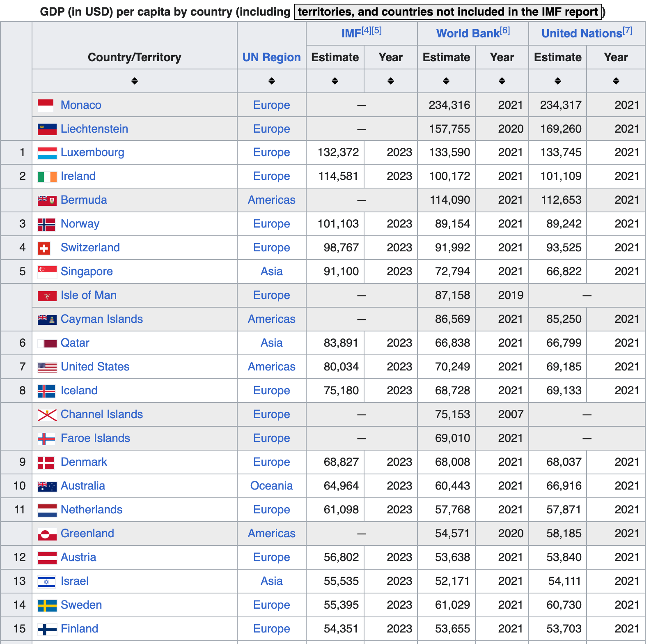Image resolution: width=651 pixels, height=644 pixels.
Task: Open the Faroe Islands link
Action: pos(95,438)
